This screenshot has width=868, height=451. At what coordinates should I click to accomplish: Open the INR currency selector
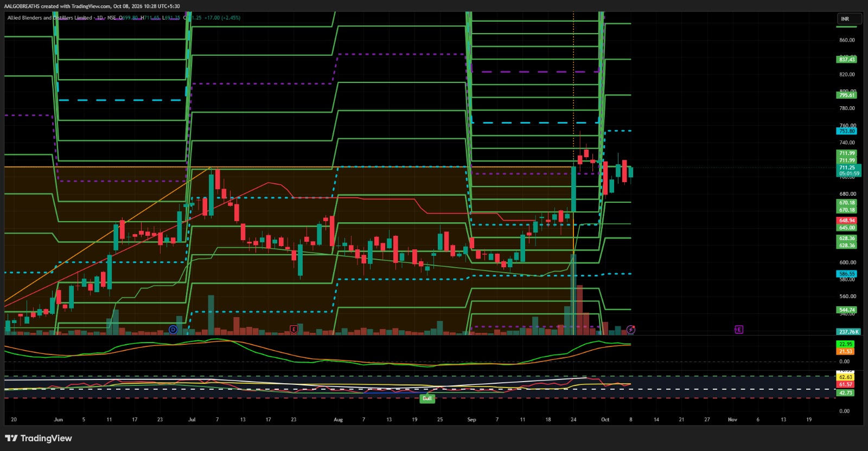(848, 19)
